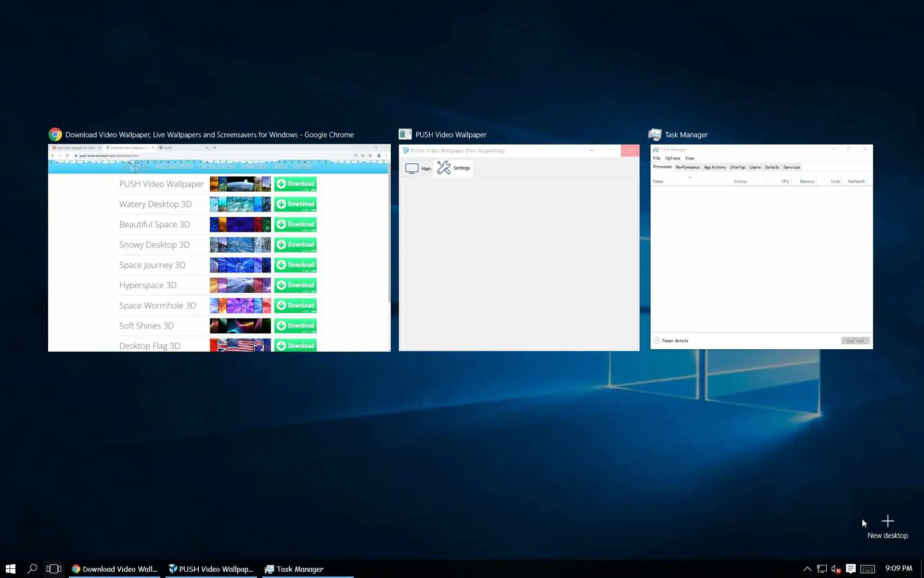The width and height of the screenshot is (924, 578).
Task: Open the 9:09 PM clock flyout
Action: point(898,568)
